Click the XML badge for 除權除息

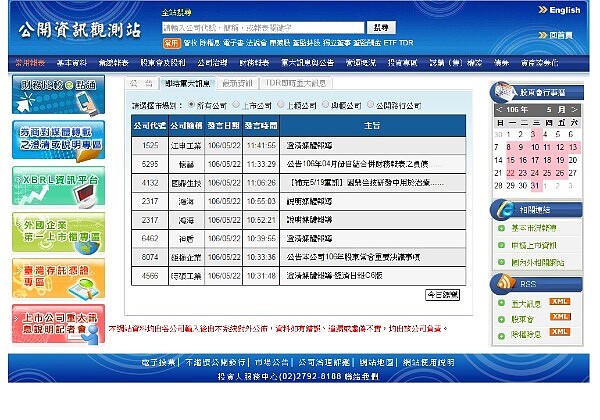pyautogui.click(x=560, y=332)
